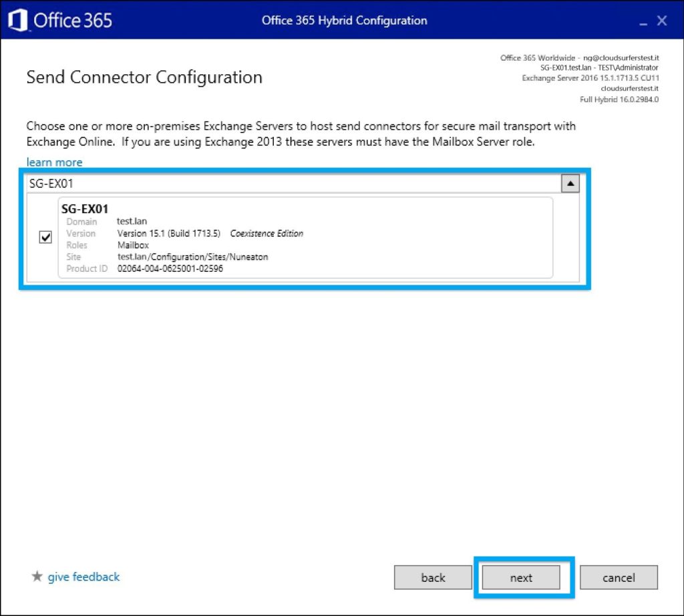Click the Version field label
Image resolution: width=684 pixels, height=616 pixels.
(81, 233)
